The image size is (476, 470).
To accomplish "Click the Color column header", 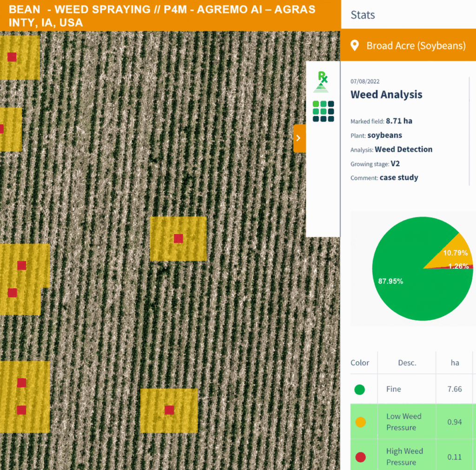I will click(x=360, y=363).
